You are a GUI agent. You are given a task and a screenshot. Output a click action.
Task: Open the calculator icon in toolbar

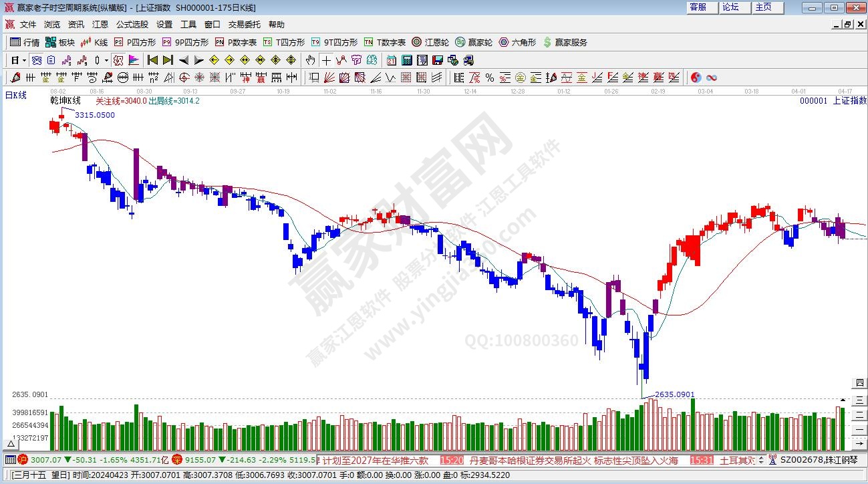[406, 60]
